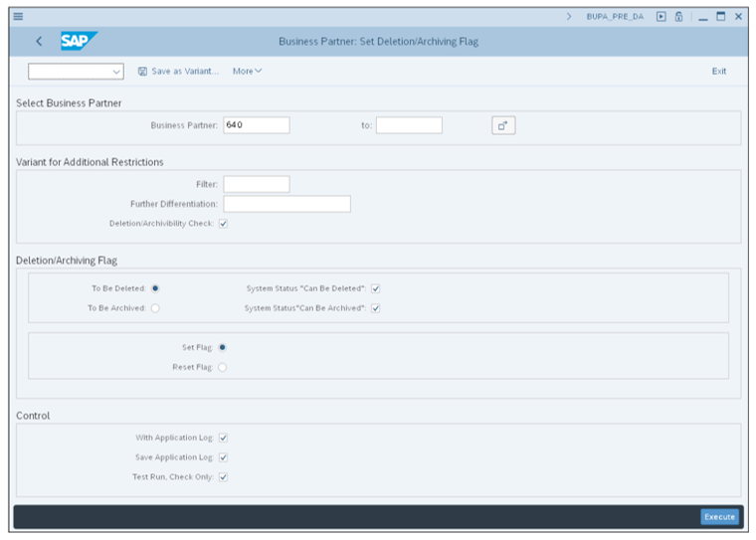
Task: Click the new session play icon
Action: click(661, 16)
